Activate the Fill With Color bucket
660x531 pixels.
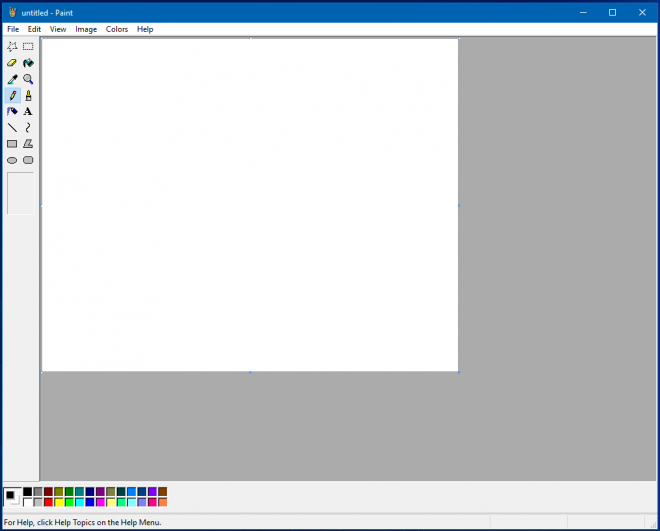28,63
